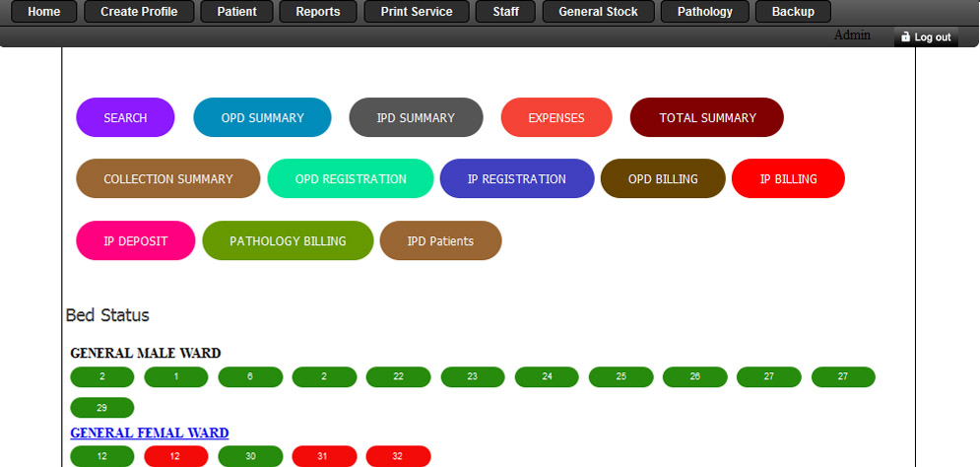Image resolution: width=980 pixels, height=467 pixels.
Task: Launch PATHOLOGY BILLING
Action: [288, 240]
